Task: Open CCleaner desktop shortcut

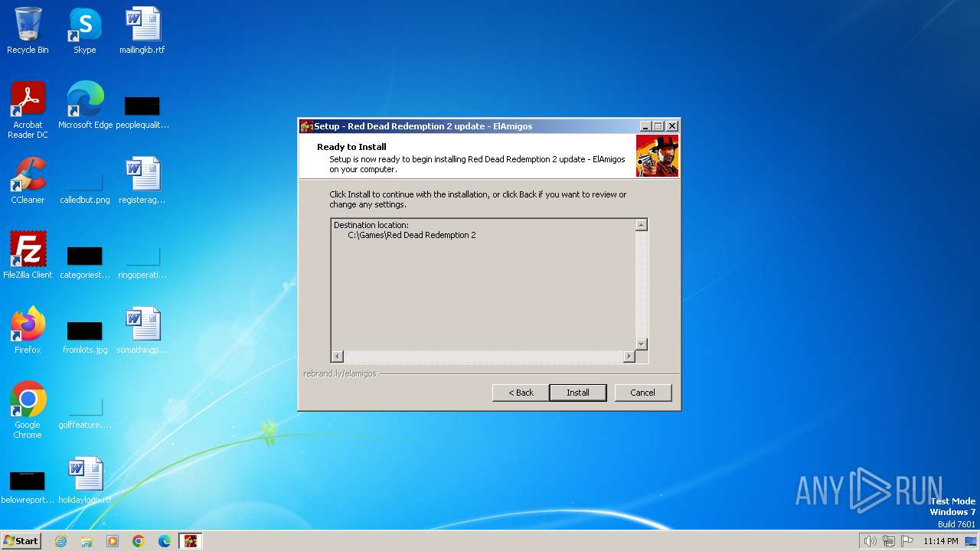Action: tap(28, 181)
